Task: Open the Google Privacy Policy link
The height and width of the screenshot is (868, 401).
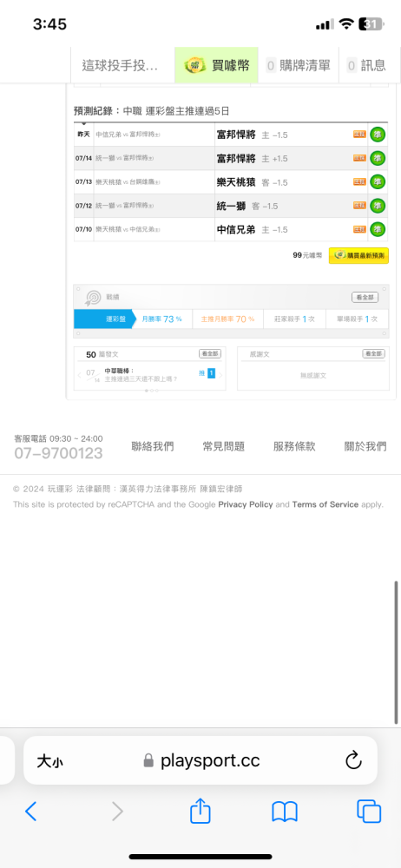Action: [x=246, y=504]
